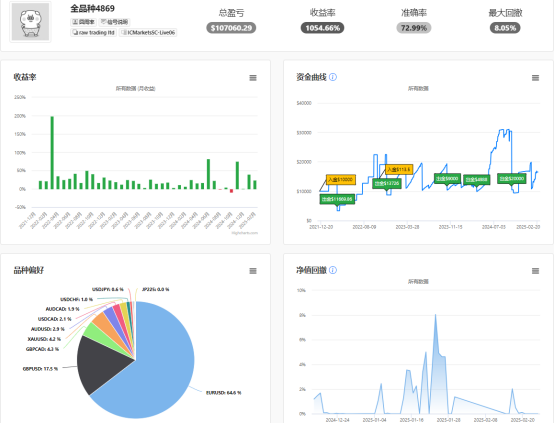Click the 1054.66% return rate badge

322,28
